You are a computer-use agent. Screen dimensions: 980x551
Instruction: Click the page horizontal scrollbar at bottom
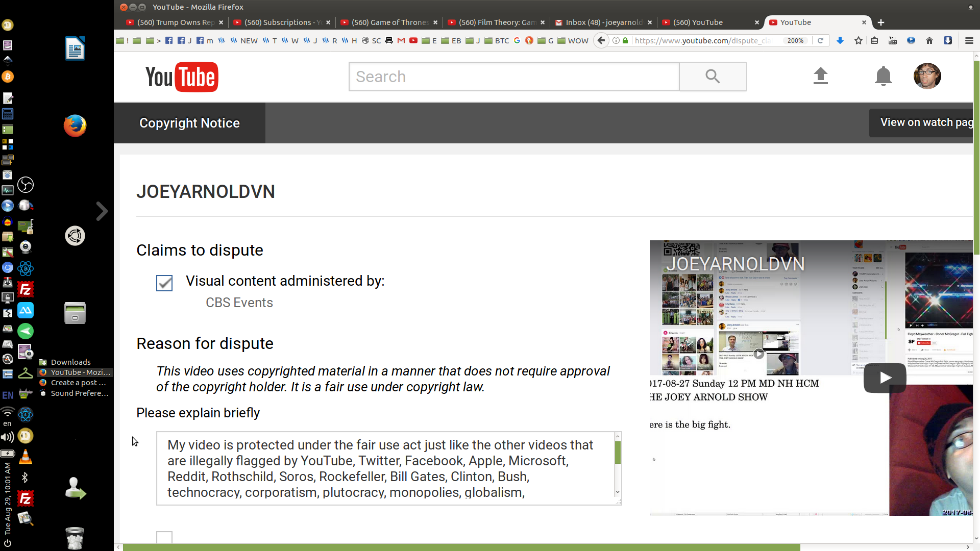tap(461, 547)
